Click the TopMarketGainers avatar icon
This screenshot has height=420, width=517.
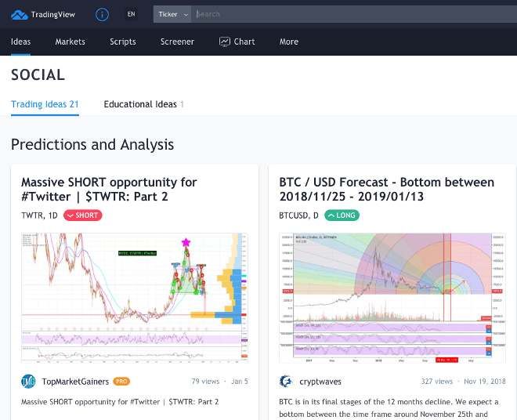[28, 382]
